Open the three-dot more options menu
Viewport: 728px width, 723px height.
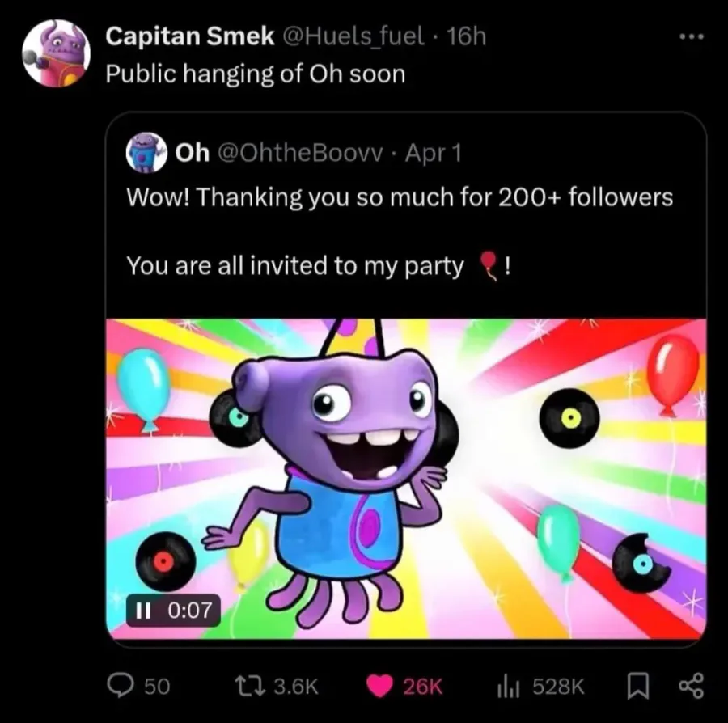point(692,37)
